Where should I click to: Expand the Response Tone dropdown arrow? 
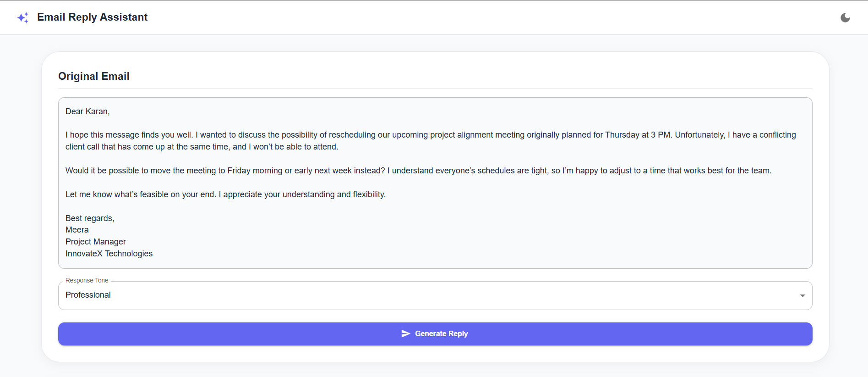(802, 296)
